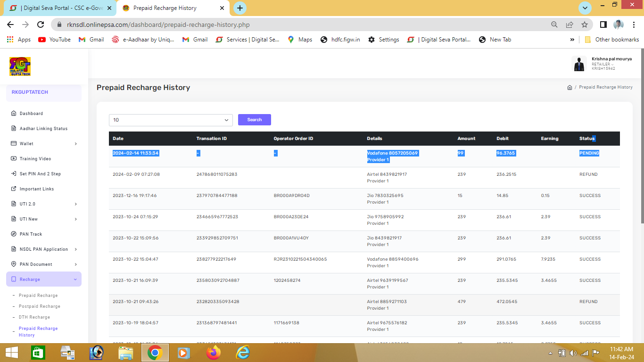The image size is (644, 362).
Task: Open Chrome side panel icon
Action: tap(603, 25)
